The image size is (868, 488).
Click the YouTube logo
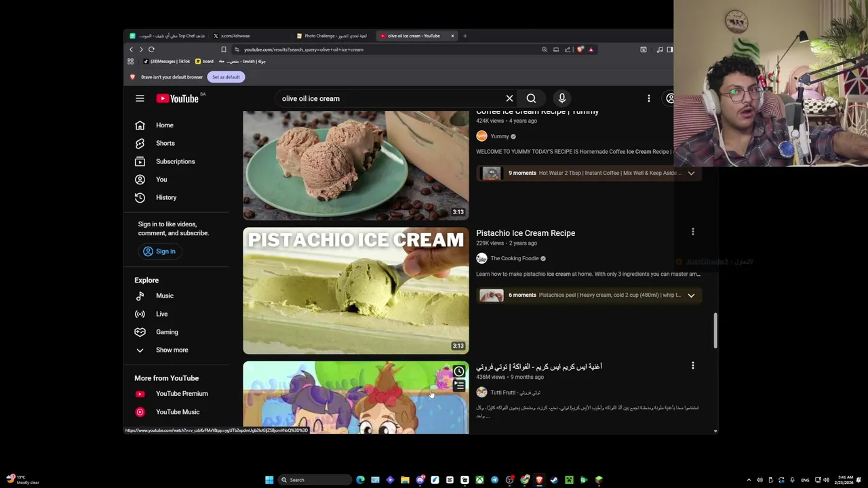click(178, 98)
